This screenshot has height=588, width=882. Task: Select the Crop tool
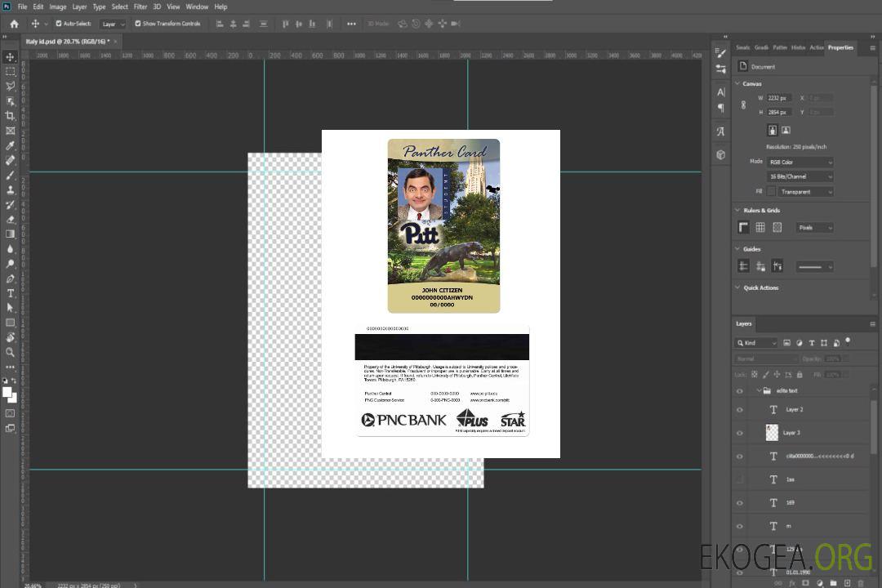click(x=10, y=116)
